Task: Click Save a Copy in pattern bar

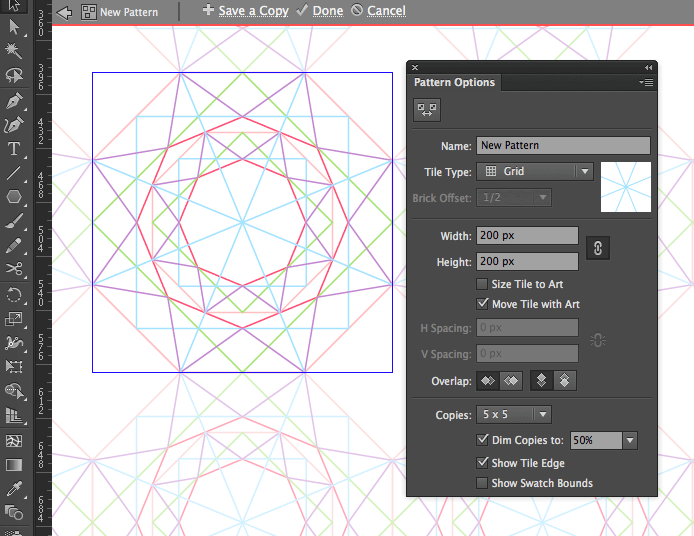Action: coord(246,11)
